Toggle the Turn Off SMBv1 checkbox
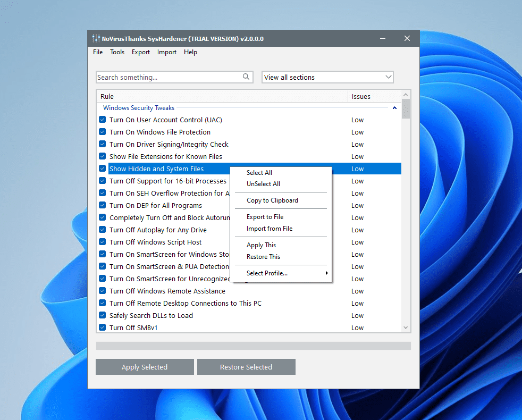The height and width of the screenshot is (420, 522). pyautogui.click(x=103, y=327)
